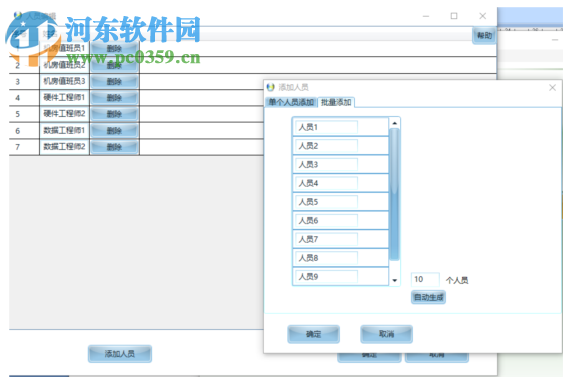Select the 批量添加 tab
Image resolution: width=572 pixels, height=390 pixels.
pyautogui.click(x=336, y=103)
